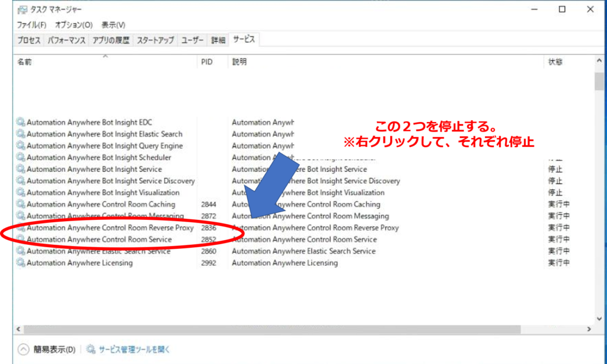Click the gear icon beside Bot Insight Elastic Search
The width and height of the screenshot is (607, 364).
(21, 133)
